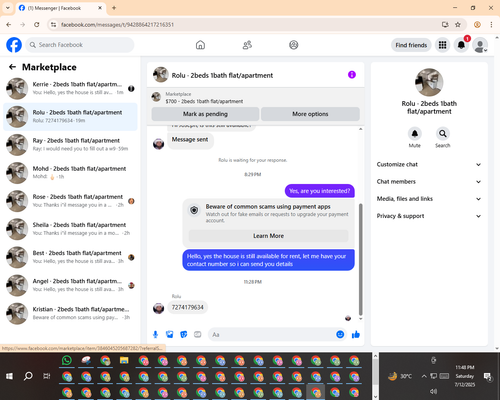The image size is (500, 400).
Task: Click the Messenger | Facebook tab
Action: point(61,8)
